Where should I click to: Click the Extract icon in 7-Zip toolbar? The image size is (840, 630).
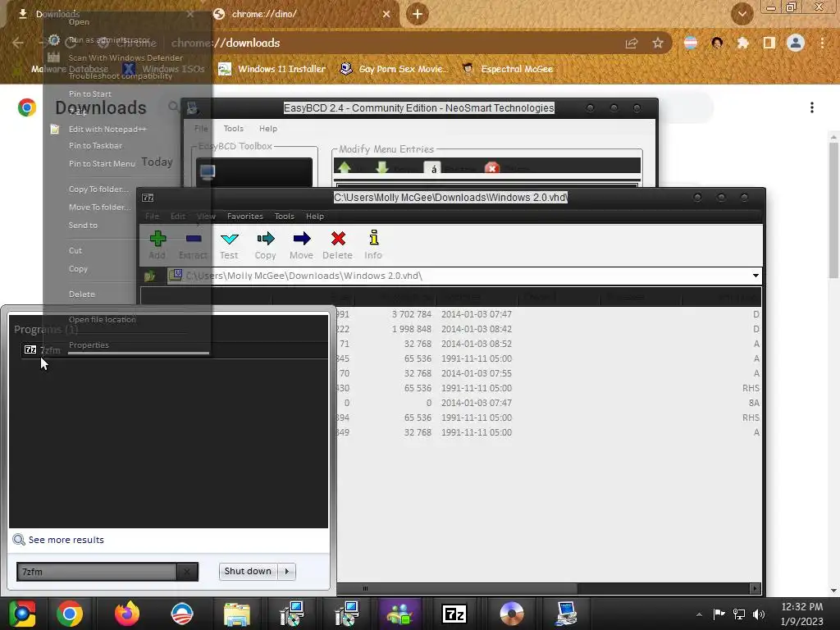point(194,239)
